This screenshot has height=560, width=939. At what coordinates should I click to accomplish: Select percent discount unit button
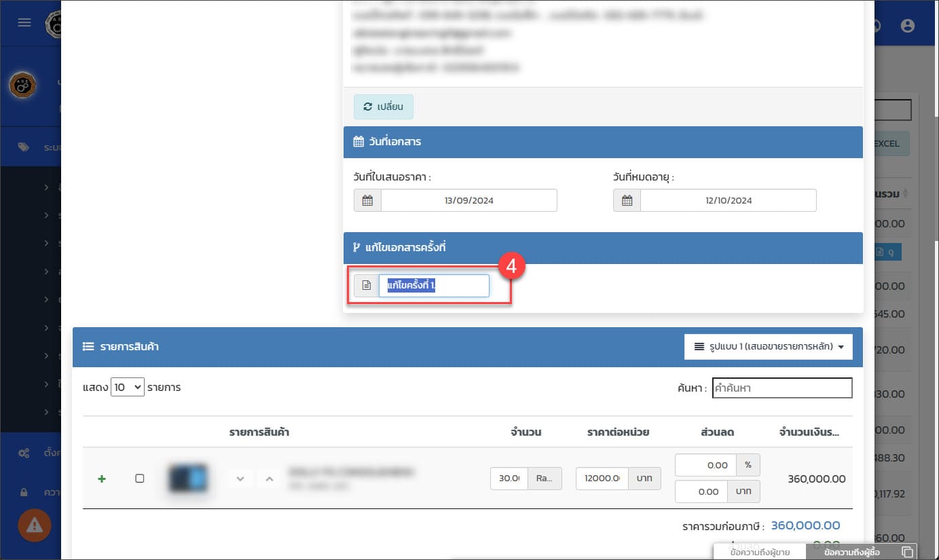point(748,465)
